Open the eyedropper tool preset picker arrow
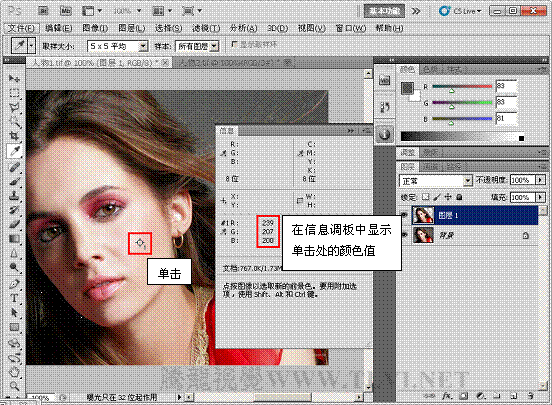The image size is (552, 405). pyautogui.click(x=32, y=46)
